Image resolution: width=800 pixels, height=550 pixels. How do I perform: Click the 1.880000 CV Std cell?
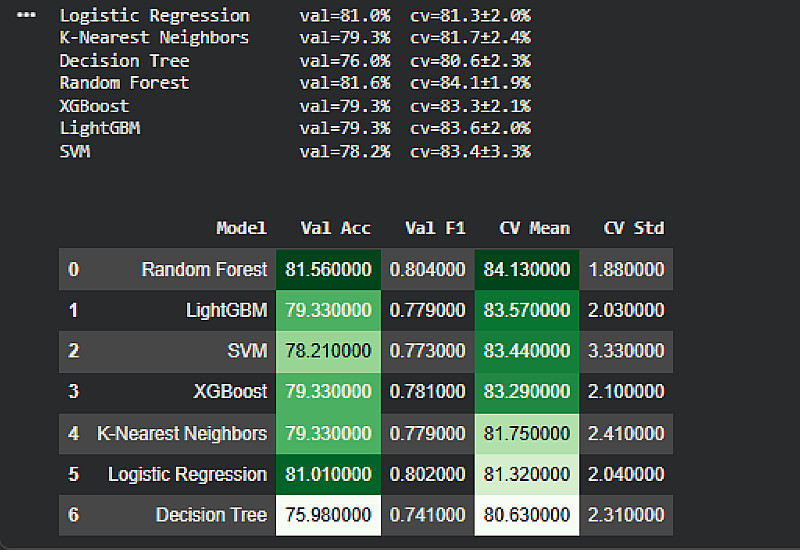coord(626,269)
